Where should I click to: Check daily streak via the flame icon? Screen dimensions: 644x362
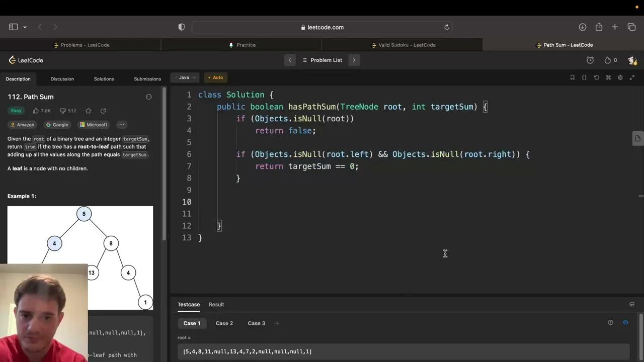point(606,60)
